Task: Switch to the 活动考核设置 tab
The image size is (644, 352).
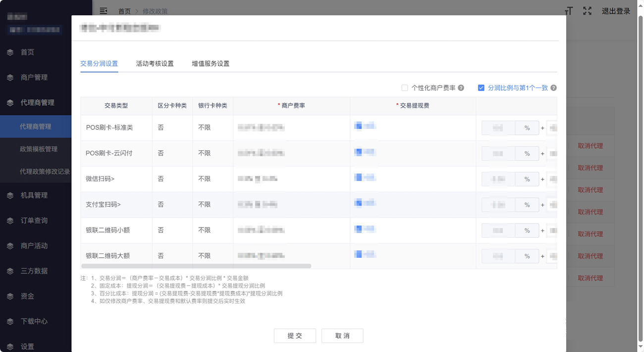Action: (155, 63)
